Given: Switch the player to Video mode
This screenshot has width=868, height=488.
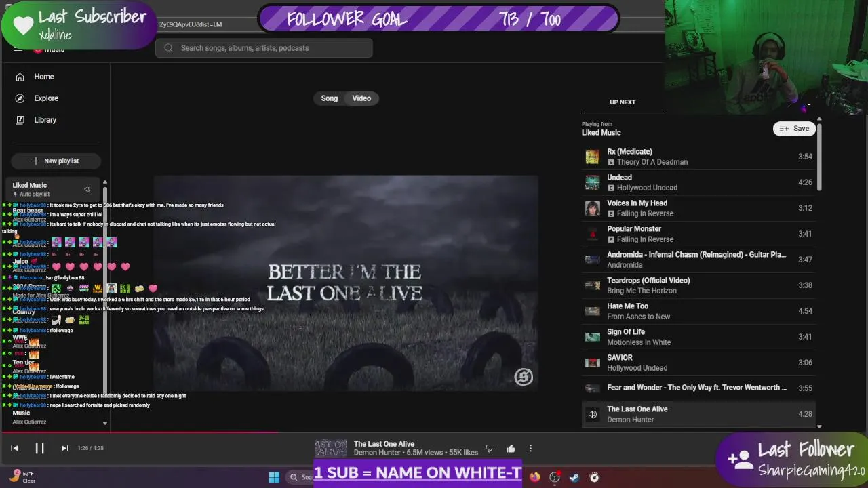Looking at the screenshot, I should (x=361, y=98).
